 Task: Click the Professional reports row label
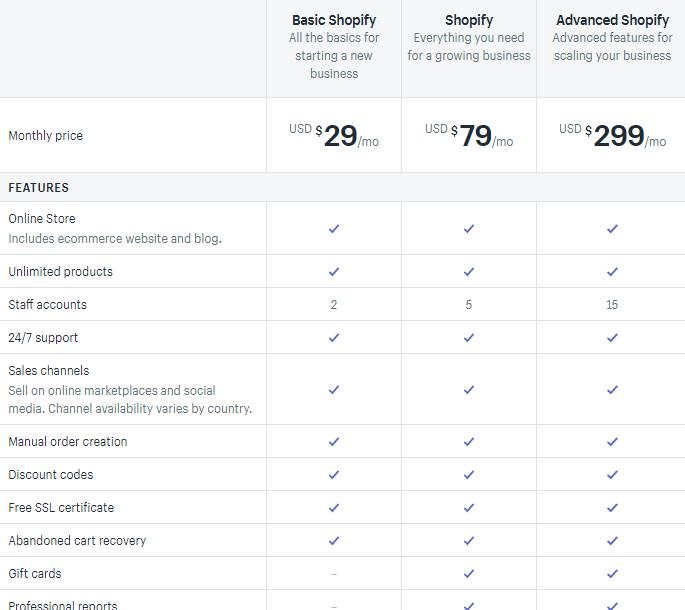click(x=62, y=605)
